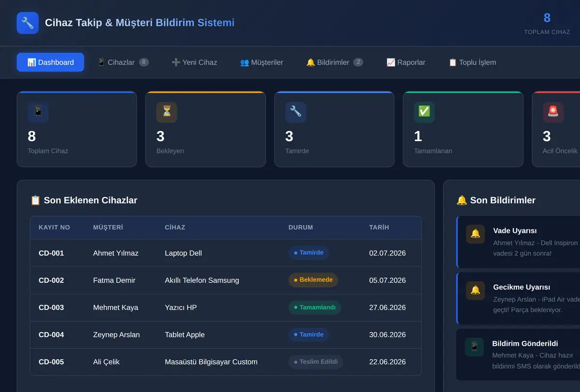
Task: Click the wrench logo icon in the header
Action: pyautogui.click(x=28, y=23)
